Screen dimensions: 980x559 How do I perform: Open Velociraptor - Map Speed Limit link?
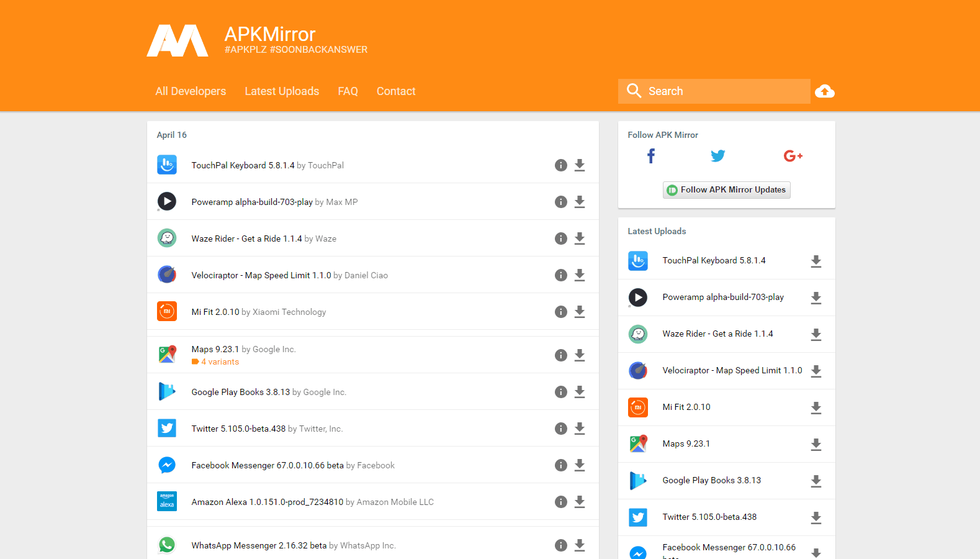(261, 275)
